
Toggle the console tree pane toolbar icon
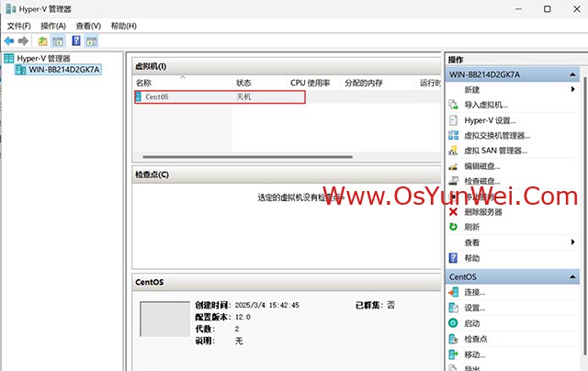tap(58, 40)
